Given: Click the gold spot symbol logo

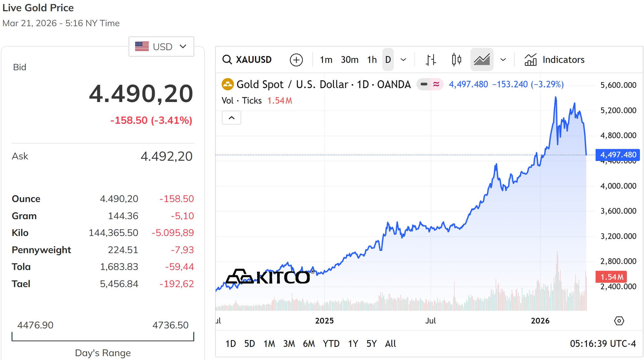Looking at the screenshot, I should coord(228,84).
